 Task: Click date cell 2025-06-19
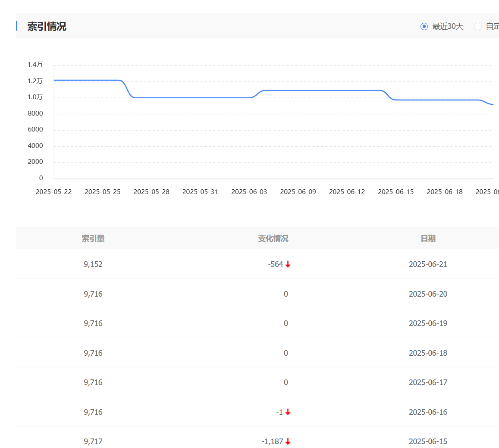(428, 323)
